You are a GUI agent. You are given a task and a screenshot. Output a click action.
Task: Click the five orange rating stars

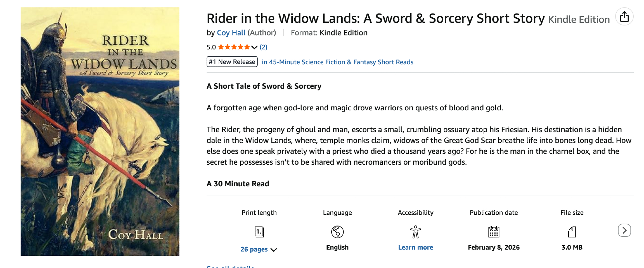pyautogui.click(x=234, y=47)
